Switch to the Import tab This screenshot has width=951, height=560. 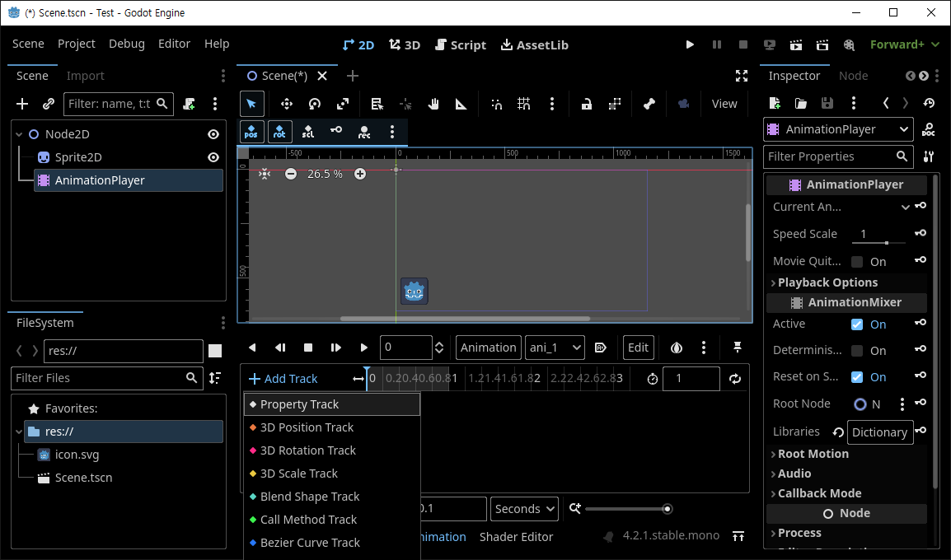[x=85, y=76]
